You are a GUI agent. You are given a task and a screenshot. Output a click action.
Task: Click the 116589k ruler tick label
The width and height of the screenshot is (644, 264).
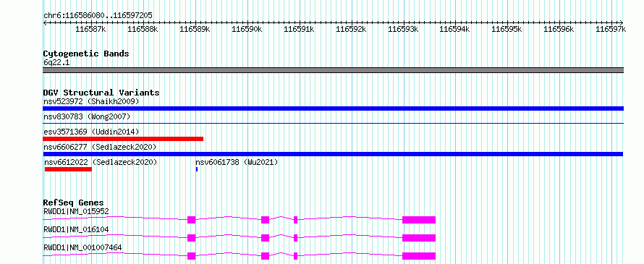pos(195,29)
